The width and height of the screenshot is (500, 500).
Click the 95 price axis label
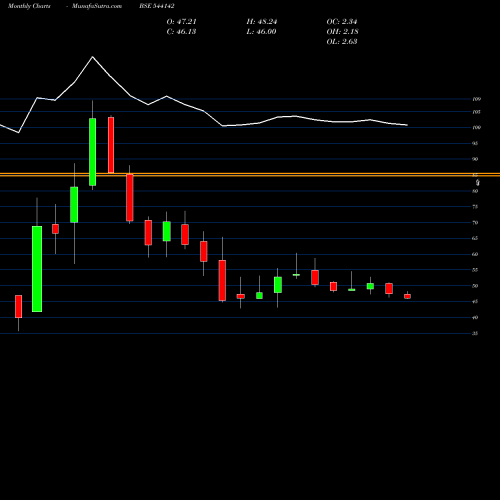pos(475,143)
